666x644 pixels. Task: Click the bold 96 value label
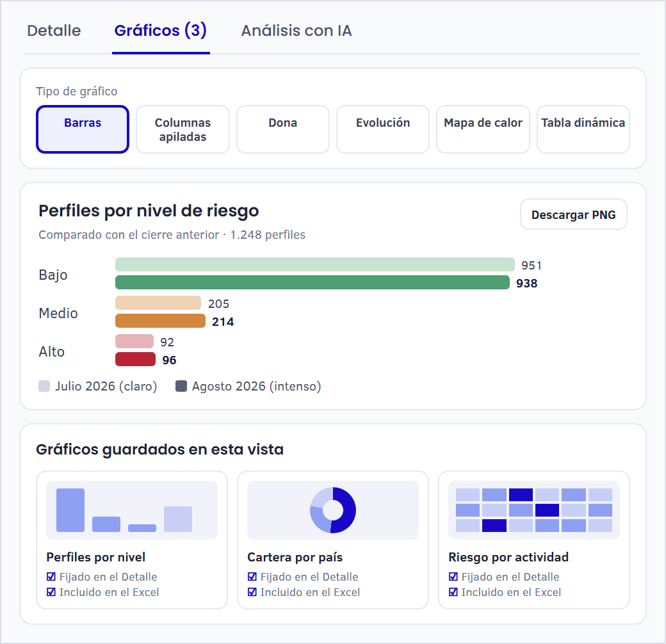[169, 360]
